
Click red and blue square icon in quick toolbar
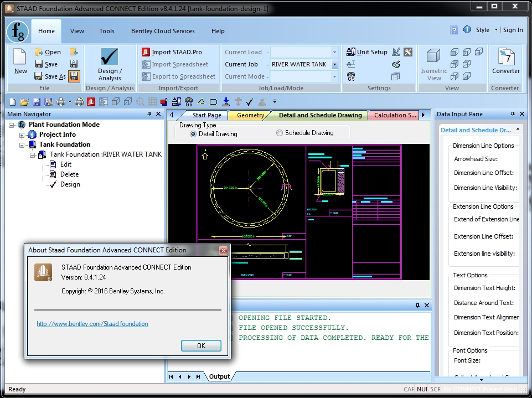[164, 101]
